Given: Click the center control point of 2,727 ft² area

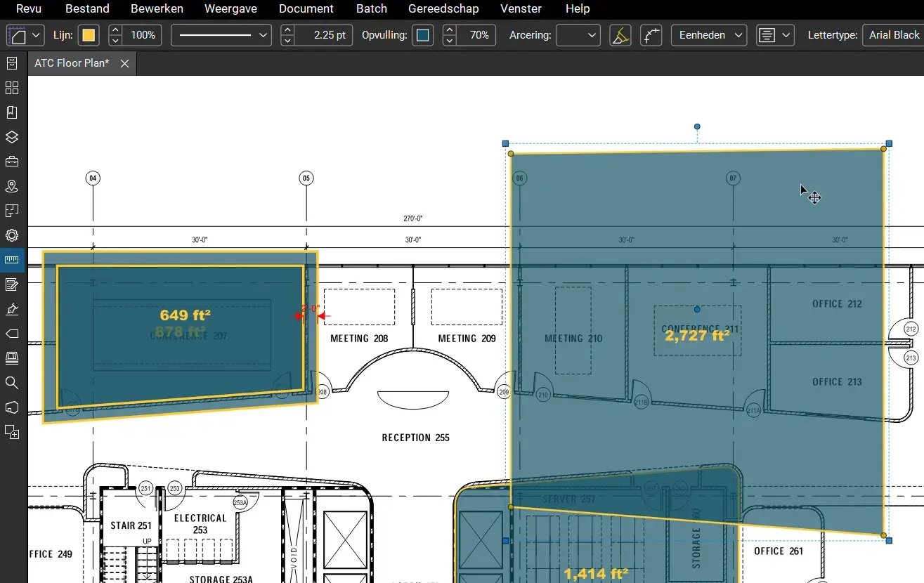Looking at the screenshot, I should (697, 309).
